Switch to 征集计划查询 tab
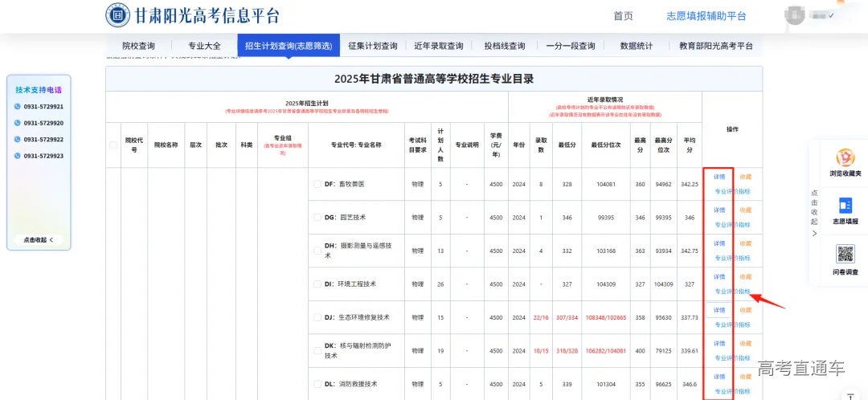Viewport: 868px width, 400px height. click(373, 46)
